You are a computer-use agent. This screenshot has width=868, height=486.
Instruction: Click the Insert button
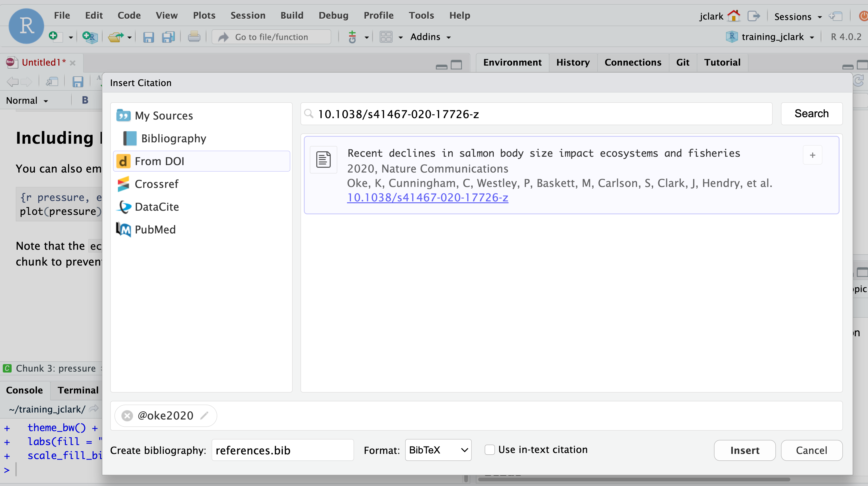[x=745, y=450]
